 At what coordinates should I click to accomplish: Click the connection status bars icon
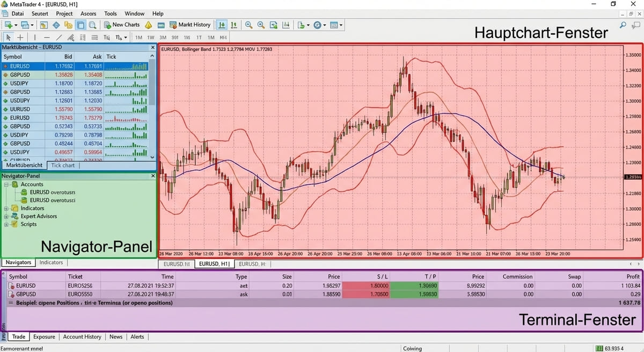(x=600, y=348)
